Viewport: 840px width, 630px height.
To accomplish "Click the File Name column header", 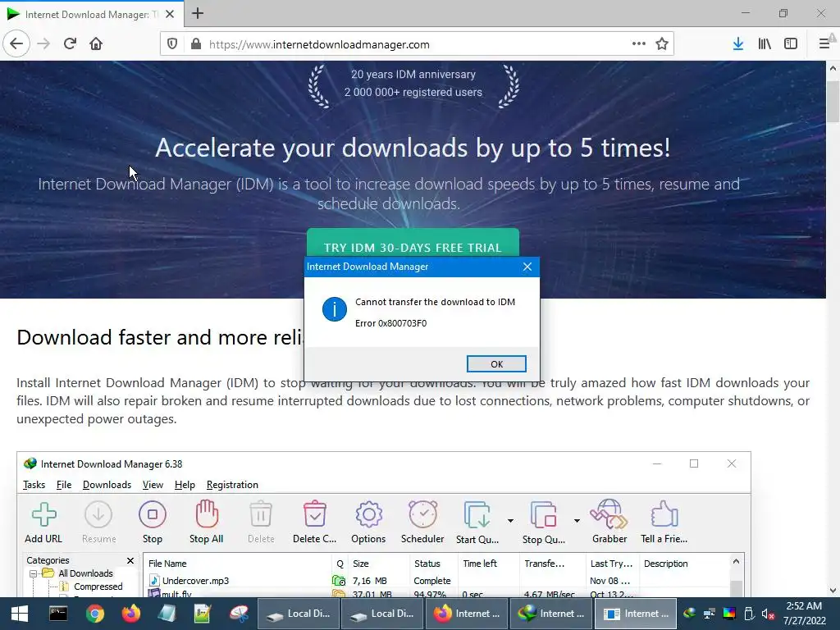I will coord(237,564).
